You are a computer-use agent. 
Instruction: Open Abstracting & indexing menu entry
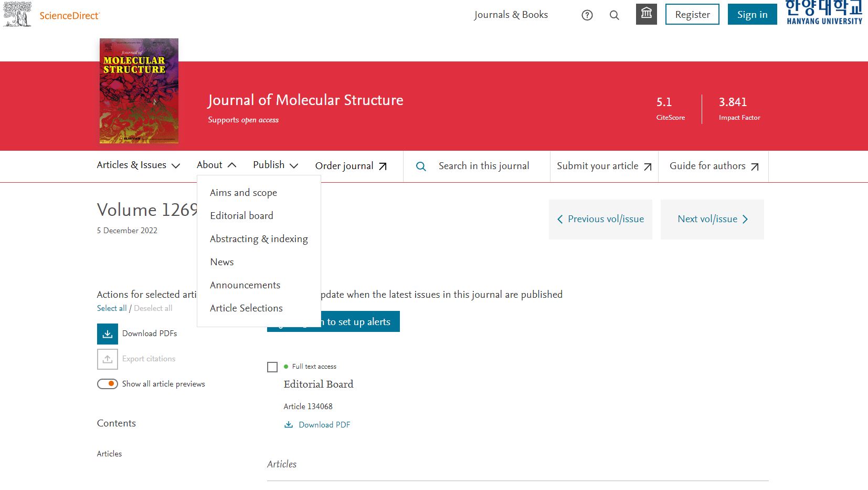click(x=259, y=239)
